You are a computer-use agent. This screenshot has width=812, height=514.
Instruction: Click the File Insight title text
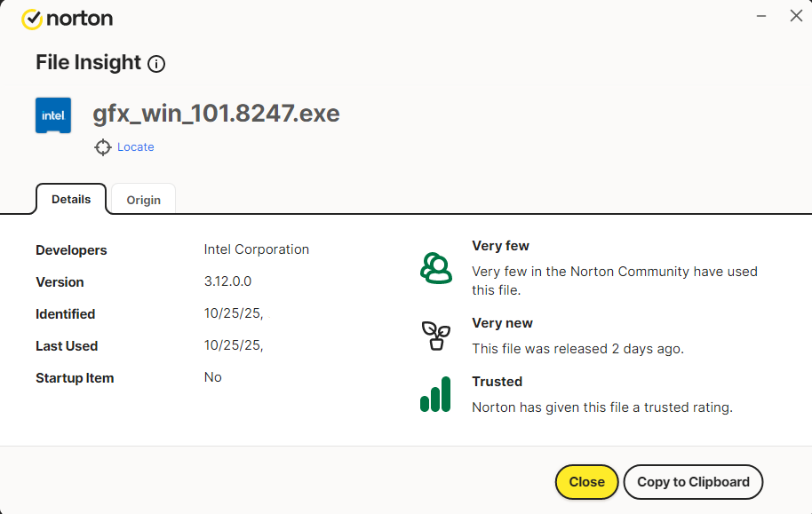tap(88, 63)
